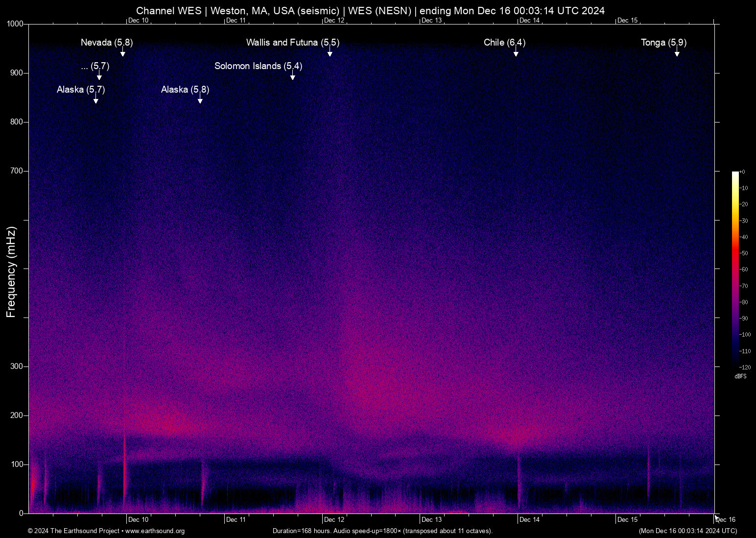756x538 pixels.
Task: Select the Mon Dec 16 timestamp text
Action: (x=687, y=531)
